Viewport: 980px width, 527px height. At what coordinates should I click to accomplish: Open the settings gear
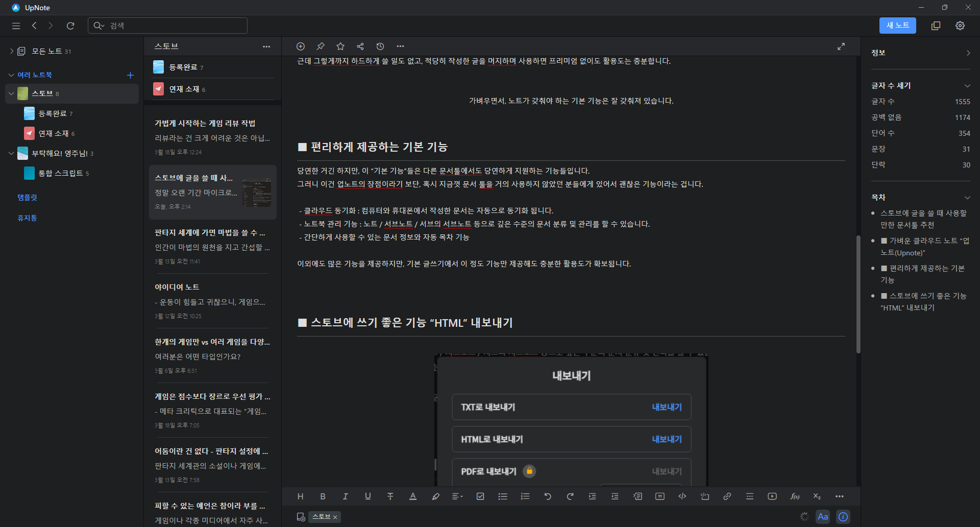(960, 26)
